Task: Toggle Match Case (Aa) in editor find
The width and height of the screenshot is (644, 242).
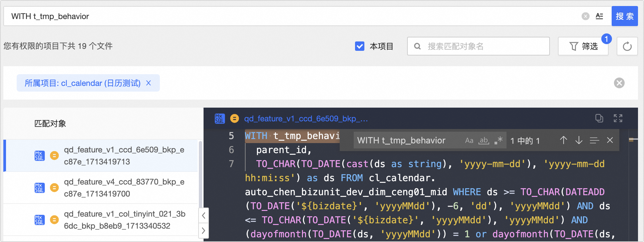Action: [x=469, y=140]
